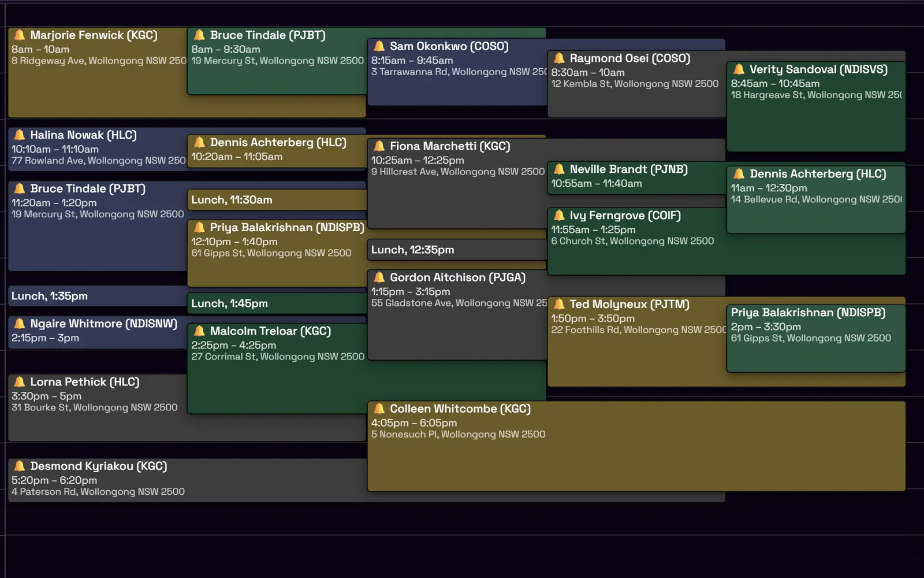This screenshot has width=924, height=578.
Task: Click the 8:45am – 10:45am time text
Action: 775,84
